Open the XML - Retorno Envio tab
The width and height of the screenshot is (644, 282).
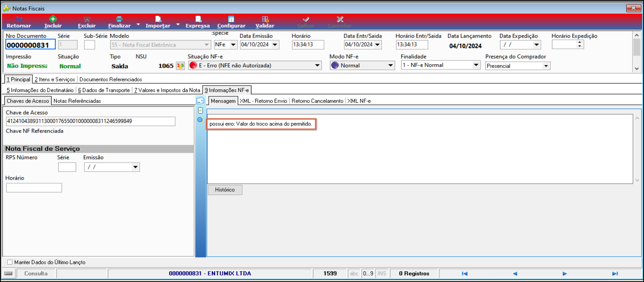coord(263,101)
